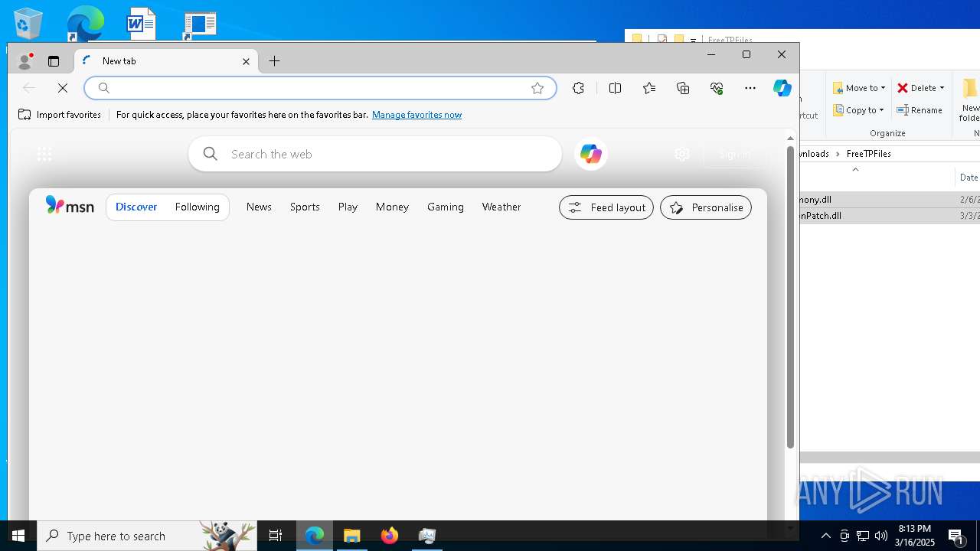Click the Personalise button
980x551 pixels.
(x=706, y=207)
